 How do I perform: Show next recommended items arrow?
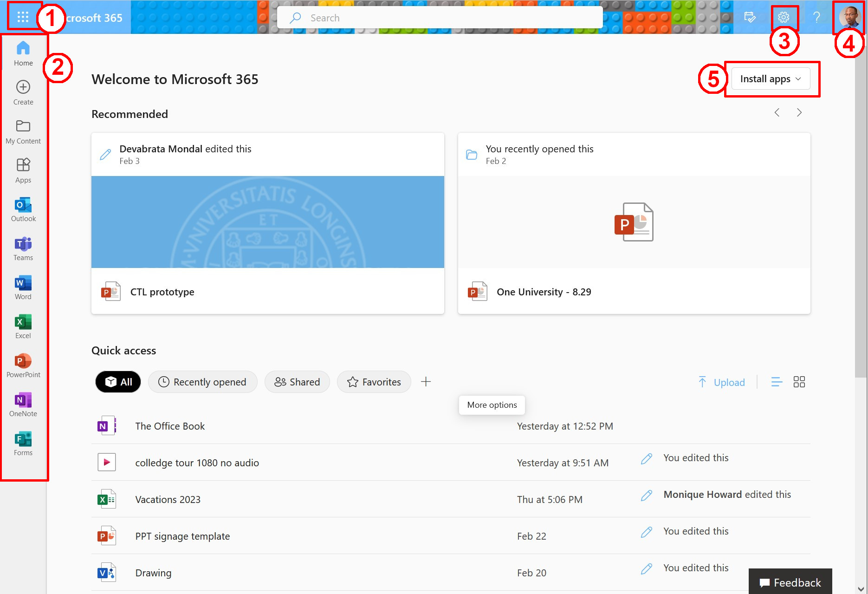[x=799, y=113]
